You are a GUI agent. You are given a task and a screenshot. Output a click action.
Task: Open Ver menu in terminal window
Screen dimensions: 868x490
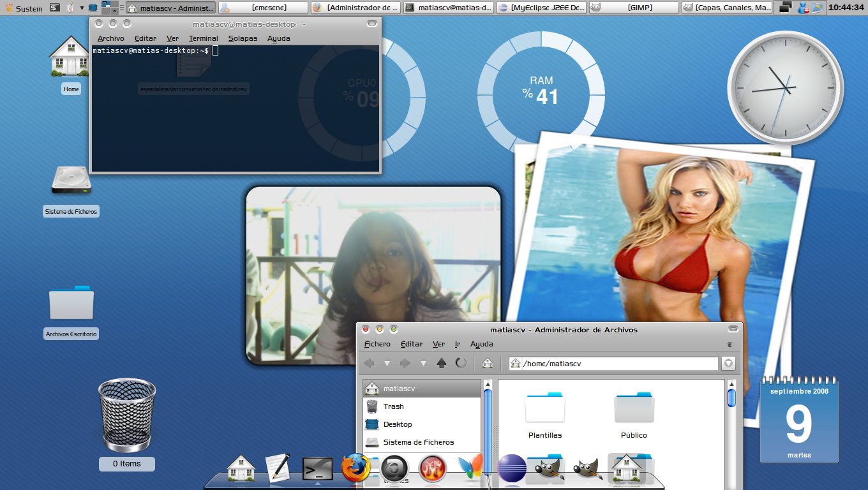click(x=172, y=38)
